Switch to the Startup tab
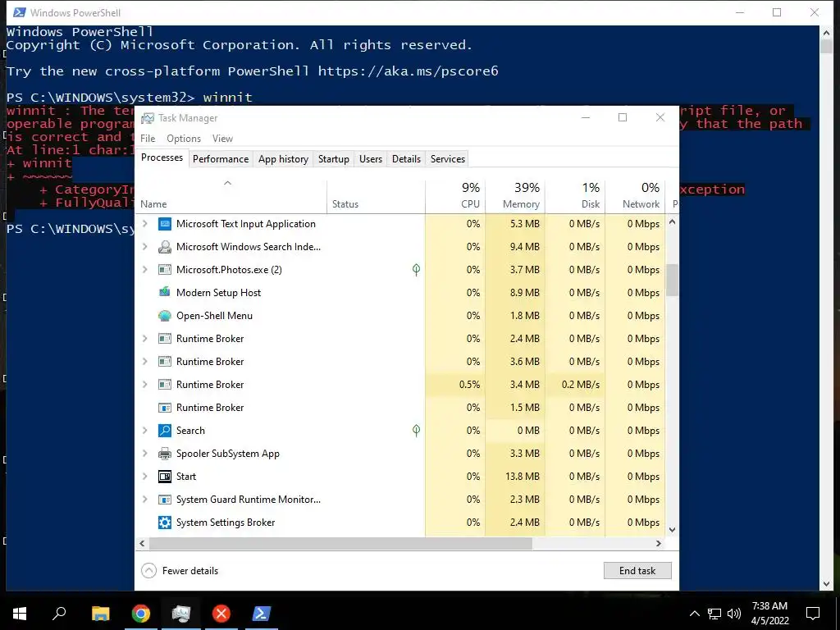Viewport: 840px width, 630px height. pyautogui.click(x=334, y=159)
